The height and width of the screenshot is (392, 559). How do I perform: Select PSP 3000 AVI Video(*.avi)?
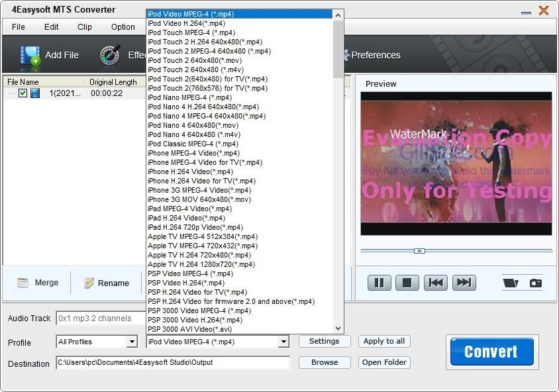[240, 329]
